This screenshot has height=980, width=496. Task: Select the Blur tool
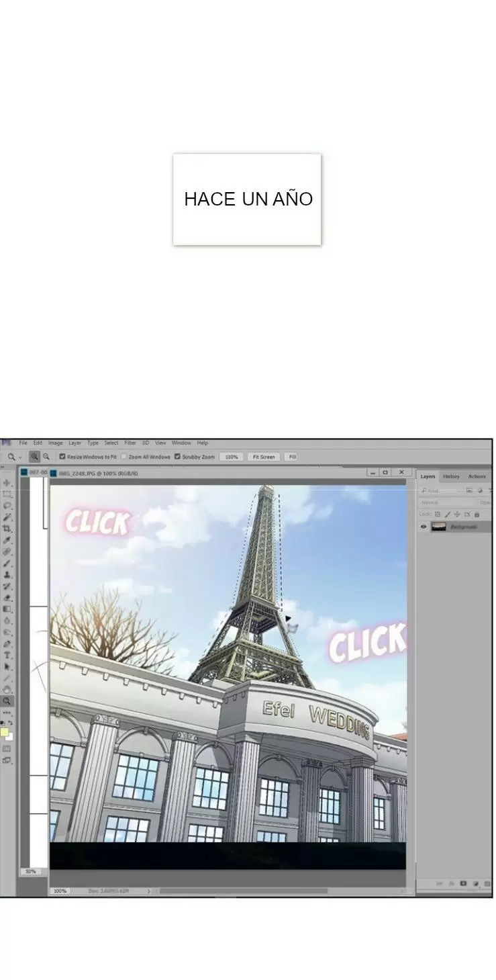7,621
